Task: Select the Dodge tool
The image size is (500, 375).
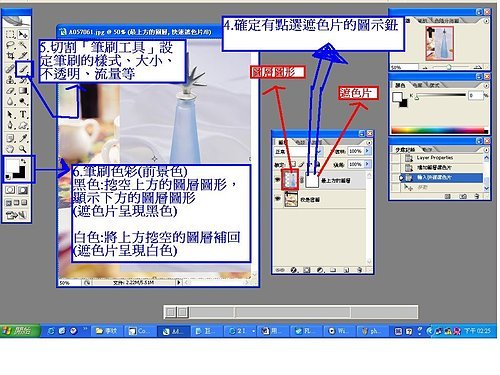Action: 23,101
